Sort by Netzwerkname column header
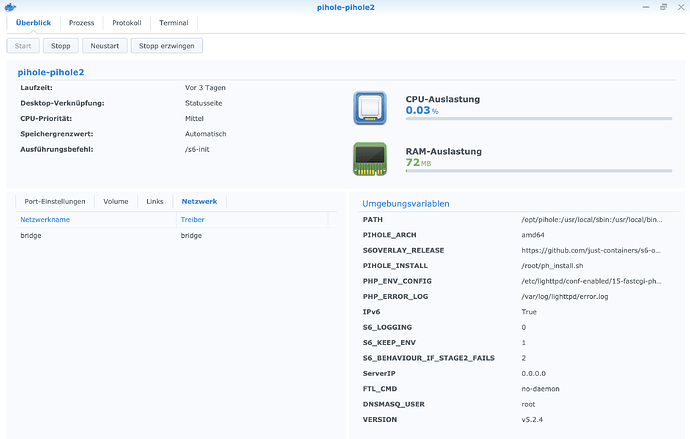Viewport: 690px width, 439px height. 95,220
